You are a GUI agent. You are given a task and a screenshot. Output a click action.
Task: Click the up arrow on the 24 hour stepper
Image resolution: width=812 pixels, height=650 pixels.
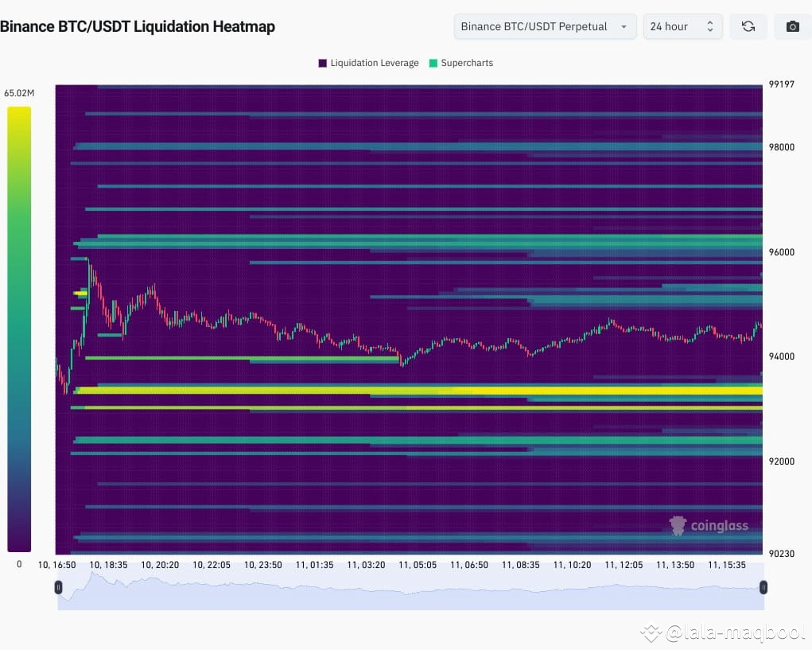[710, 22]
